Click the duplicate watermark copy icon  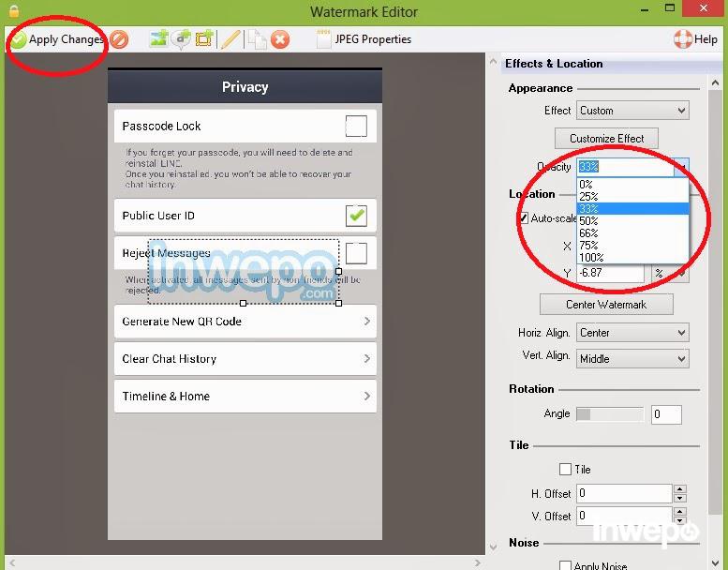(x=258, y=39)
